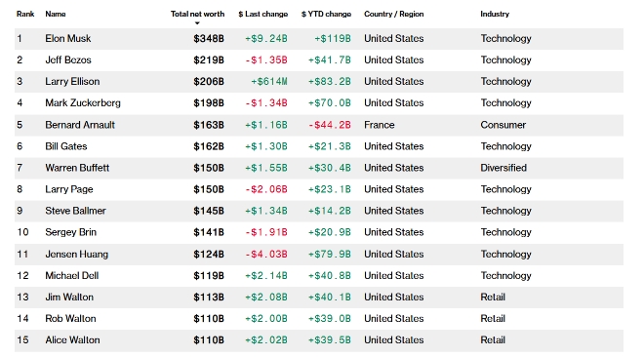The height and width of the screenshot is (357, 644).
Task: Click the Diversified industry cell for Warren Buffett
Action: pos(503,168)
